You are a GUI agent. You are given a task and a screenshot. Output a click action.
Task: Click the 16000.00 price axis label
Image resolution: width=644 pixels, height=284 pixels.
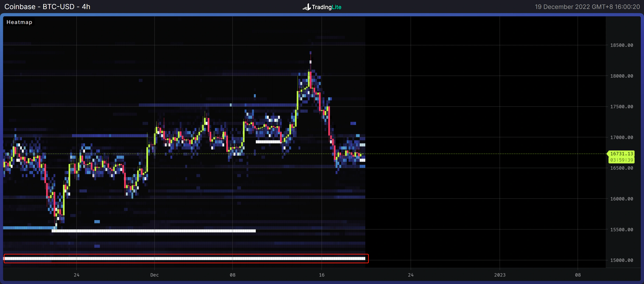pos(622,199)
